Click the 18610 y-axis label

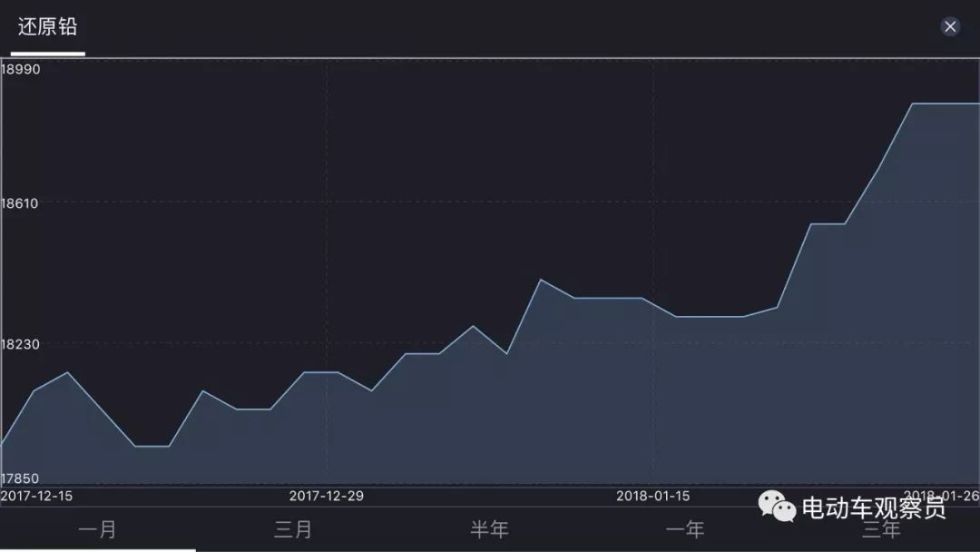click(19, 203)
